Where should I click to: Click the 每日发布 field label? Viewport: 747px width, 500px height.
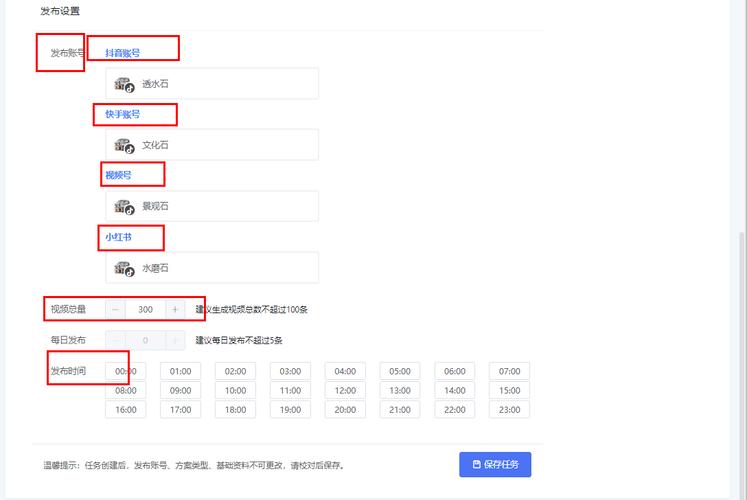(68, 340)
